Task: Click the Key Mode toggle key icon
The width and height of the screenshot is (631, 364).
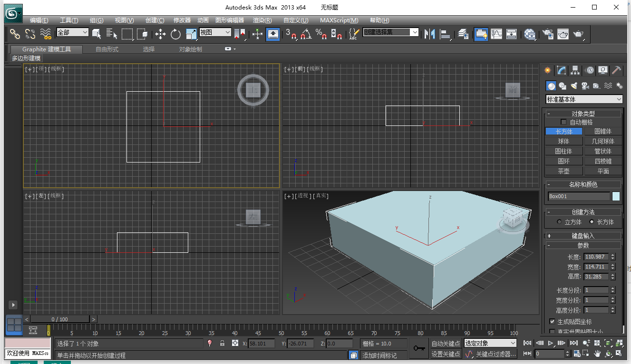Action: pos(419,348)
